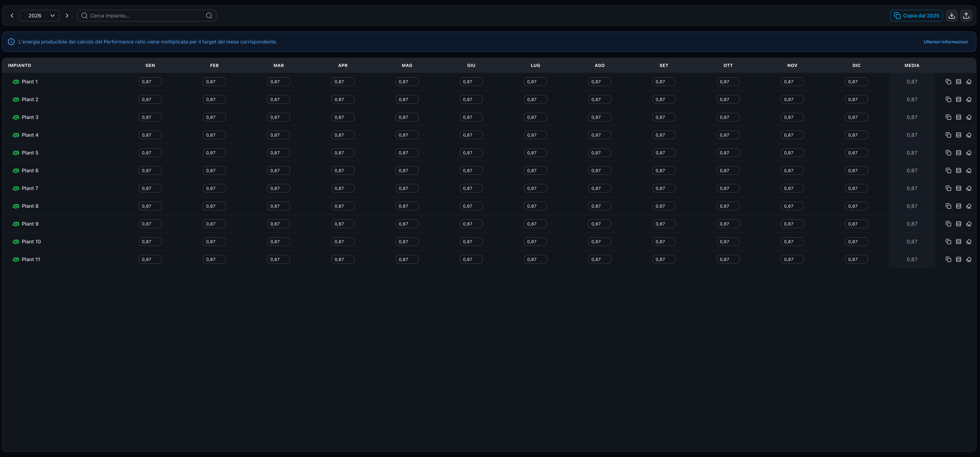
Task: Edit the LUG value for Plant 7
Action: [x=535, y=188]
